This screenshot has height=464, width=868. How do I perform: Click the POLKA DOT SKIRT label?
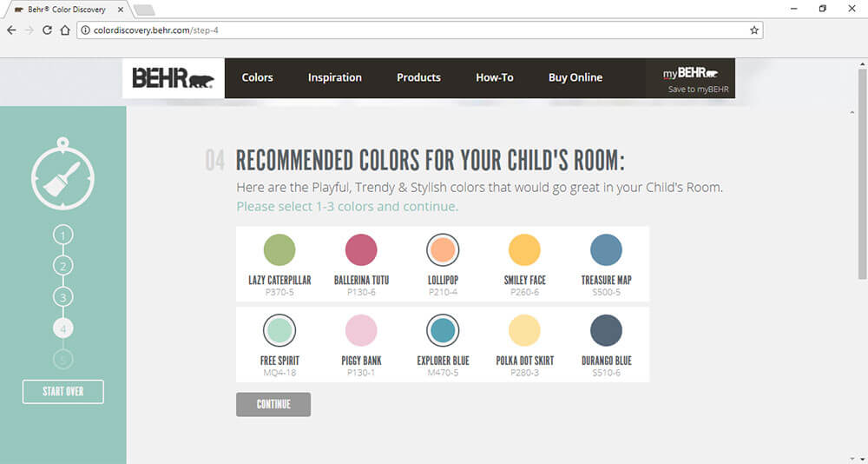(x=525, y=361)
